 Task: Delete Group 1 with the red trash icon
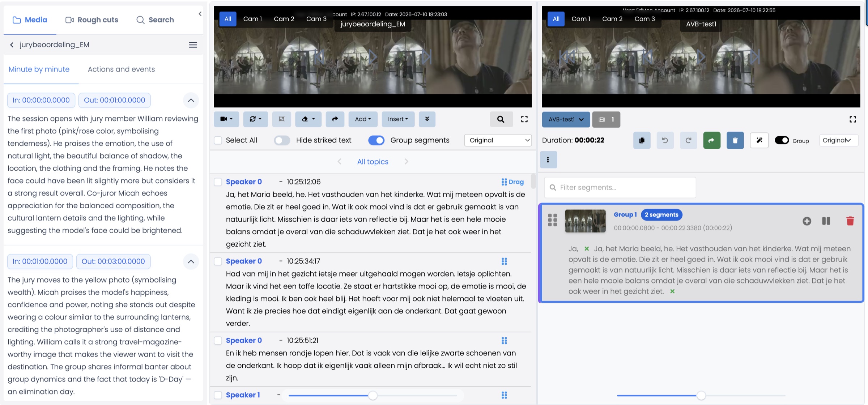click(850, 221)
